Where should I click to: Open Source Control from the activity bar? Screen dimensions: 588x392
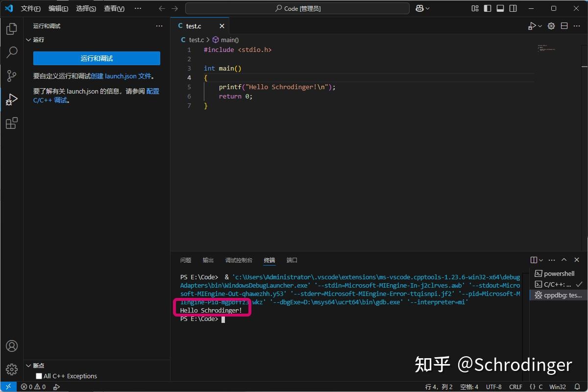11,76
